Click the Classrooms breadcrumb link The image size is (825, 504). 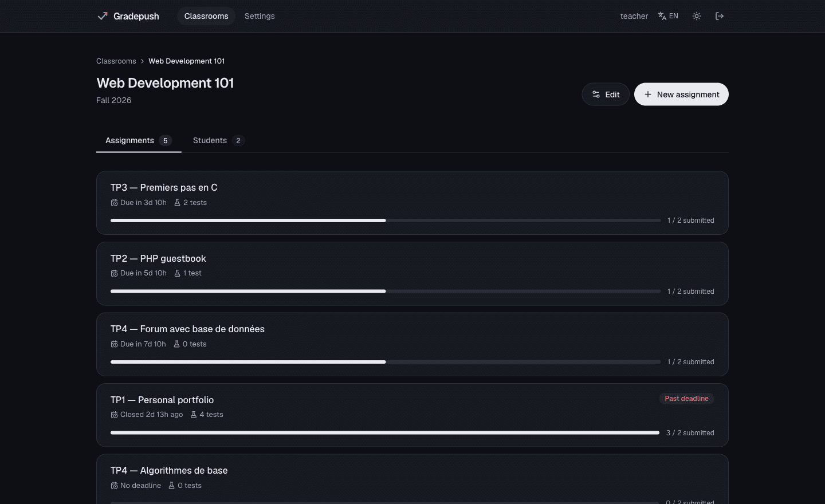click(x=116, y=61)
